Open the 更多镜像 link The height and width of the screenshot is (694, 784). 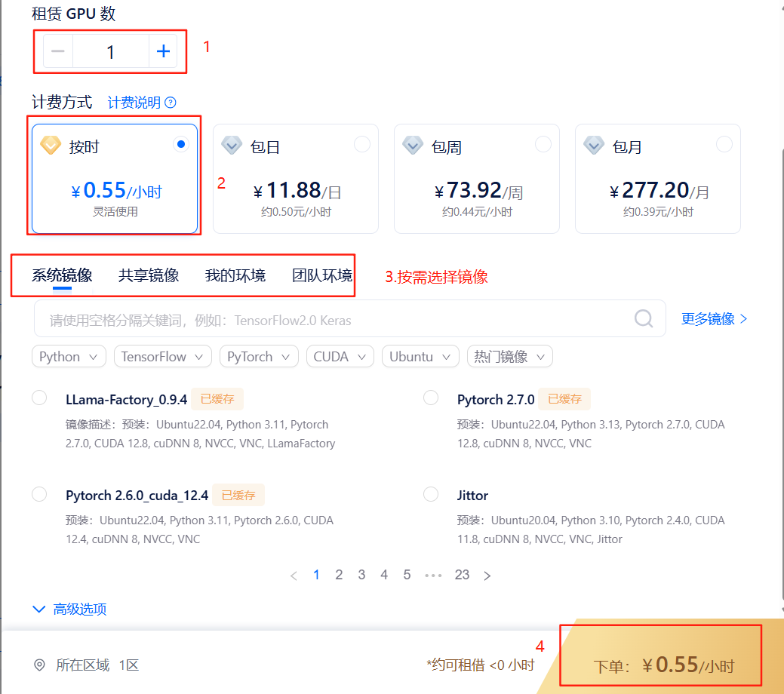point(714,318)
